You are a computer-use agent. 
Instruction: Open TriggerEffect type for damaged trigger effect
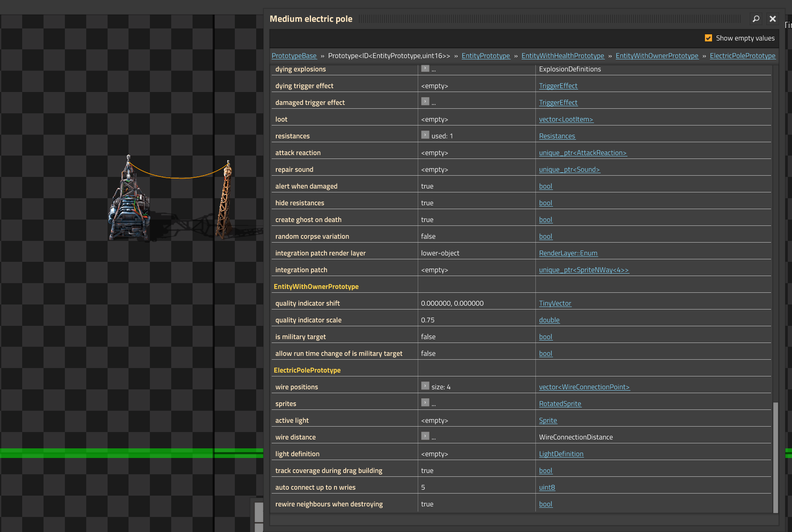[558, 102]
